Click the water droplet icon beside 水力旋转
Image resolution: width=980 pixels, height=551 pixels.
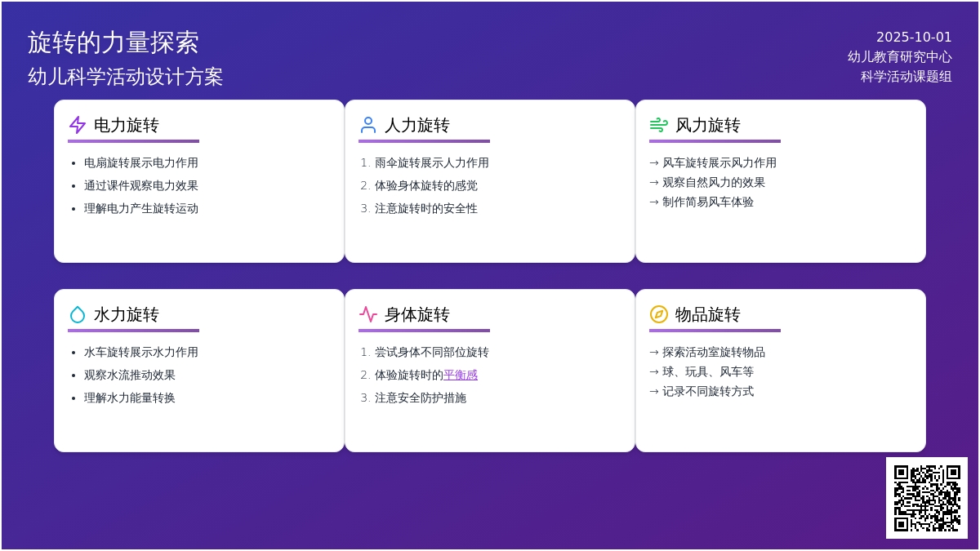pos(78,314)
